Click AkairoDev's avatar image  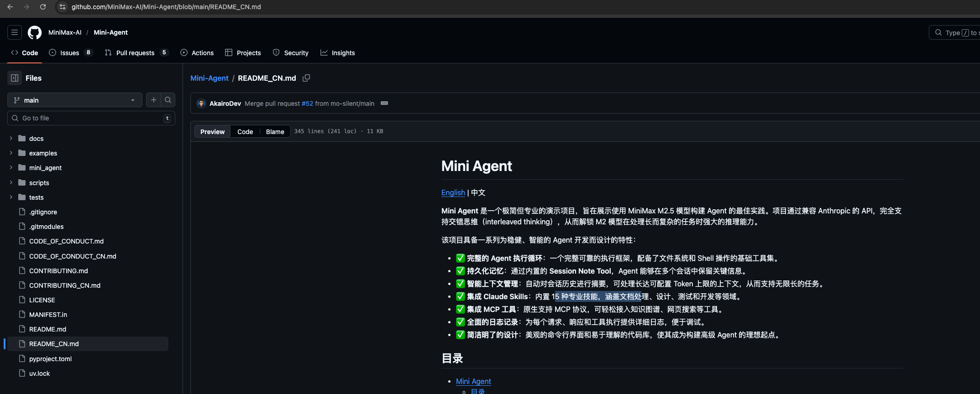coord(201,104)
